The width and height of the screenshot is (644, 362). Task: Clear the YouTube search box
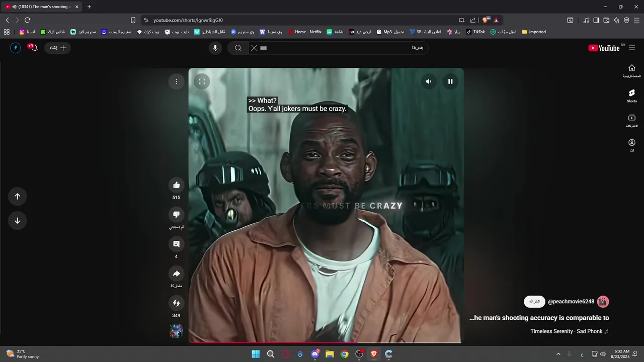click(x=254, y=48)
